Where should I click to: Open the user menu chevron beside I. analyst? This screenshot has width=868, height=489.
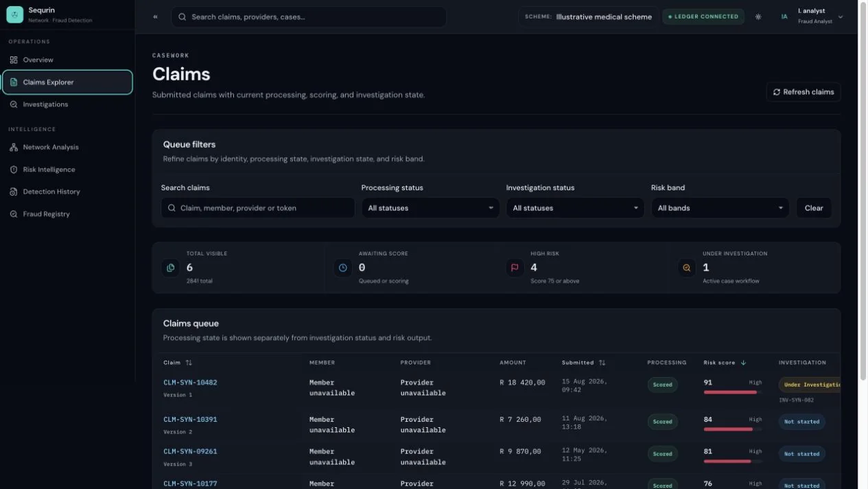pos(841,16)
